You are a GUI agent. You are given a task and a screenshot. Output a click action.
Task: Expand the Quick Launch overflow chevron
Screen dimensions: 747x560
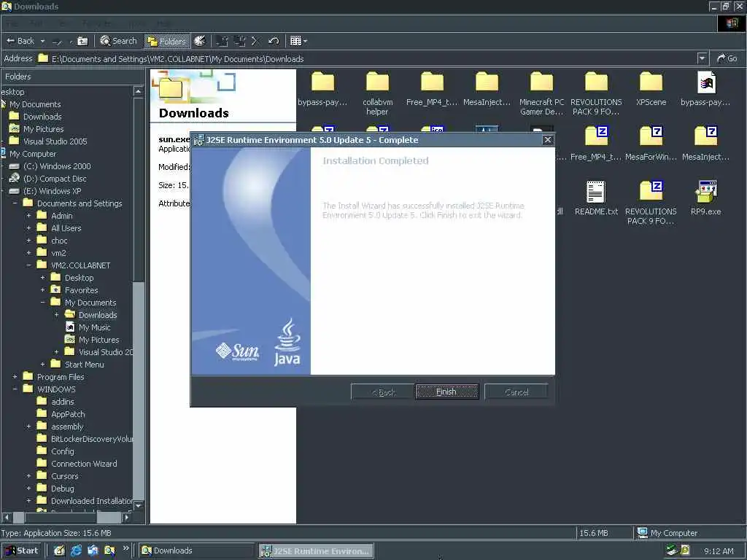pyautogui.click(x=125, y=548)
